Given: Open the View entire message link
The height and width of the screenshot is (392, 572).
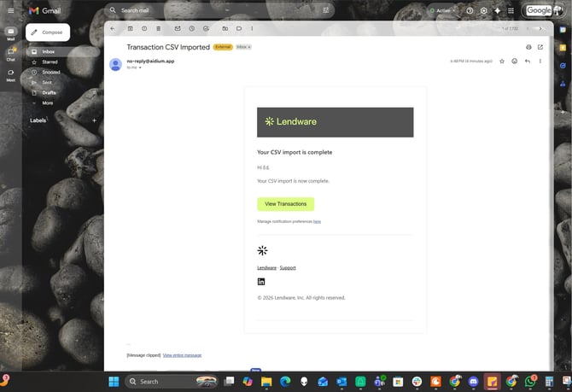Looking at the screenshot, I should [x=182, y=354].
